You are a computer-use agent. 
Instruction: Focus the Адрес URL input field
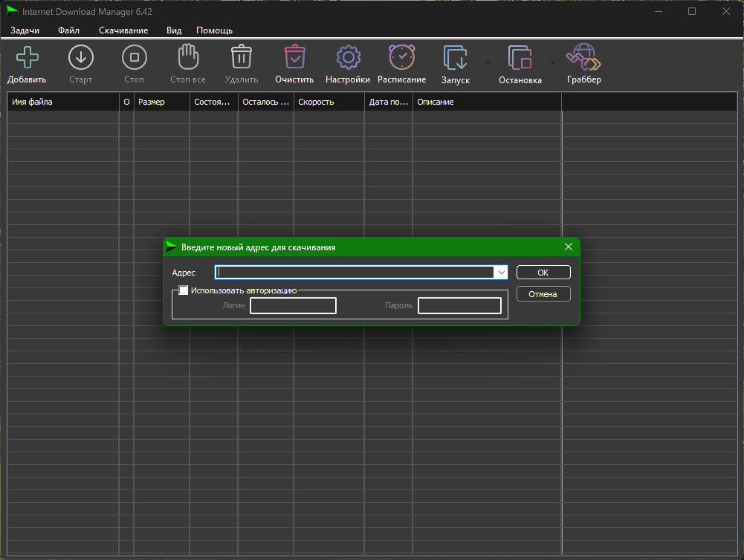[x=355, y=272]
